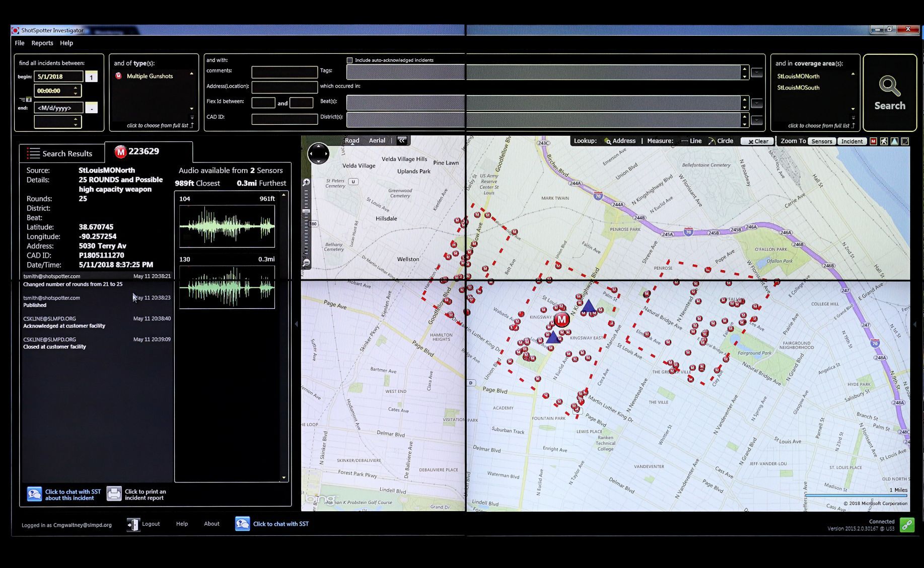Click the chat with SST incident icon
The width and height of the screenshot is (924, 568).
click(x=34, y=494)
